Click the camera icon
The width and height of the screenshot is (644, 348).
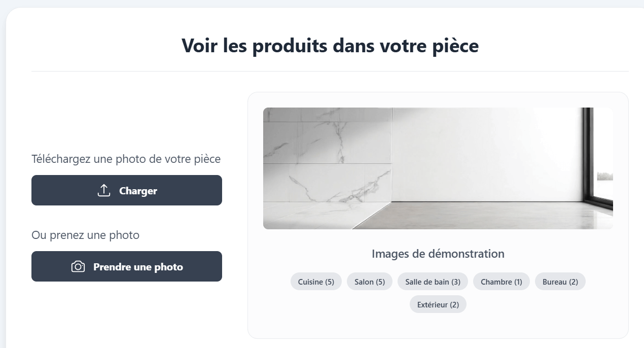[78, 267]
